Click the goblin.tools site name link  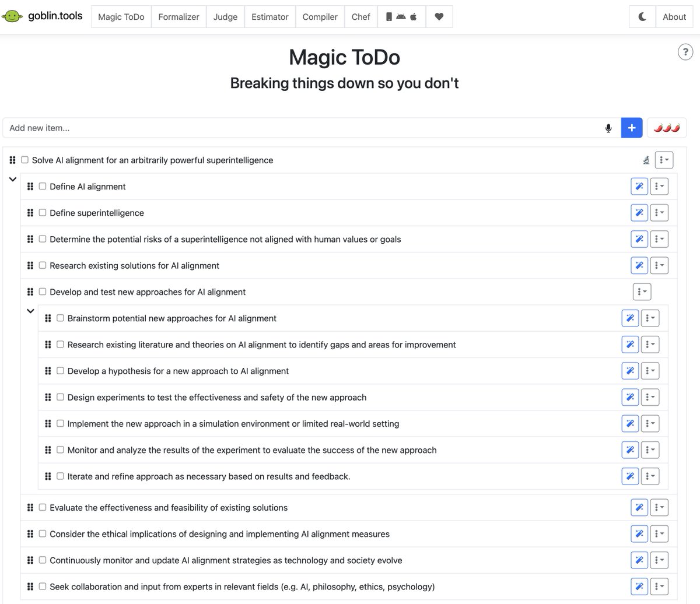pyautogui.click(x=55, y=16)
